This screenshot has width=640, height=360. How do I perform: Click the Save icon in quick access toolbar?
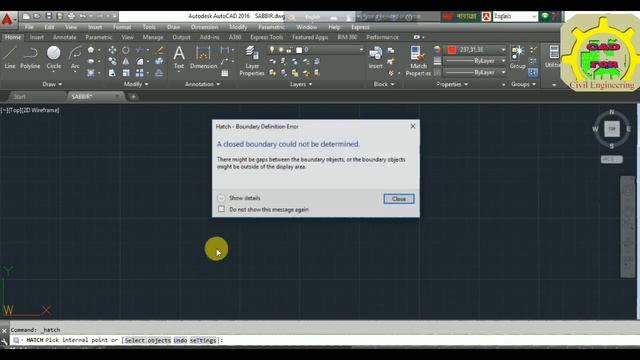(x=49, y=16)
